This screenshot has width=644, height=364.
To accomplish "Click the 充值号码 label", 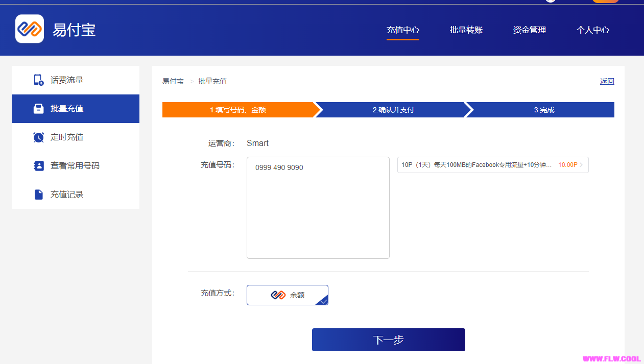I will click(218, 165).
